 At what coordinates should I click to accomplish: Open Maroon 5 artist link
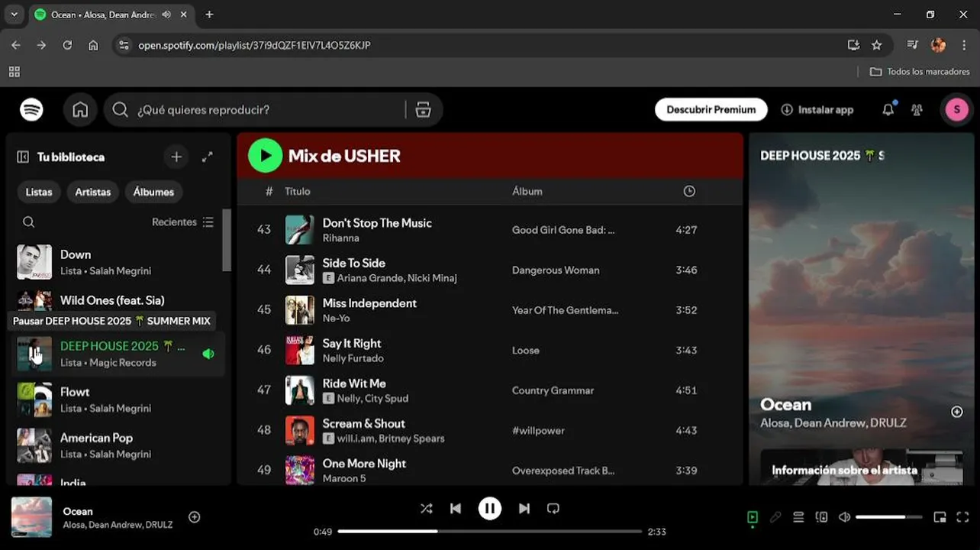(x=344, y=479)
